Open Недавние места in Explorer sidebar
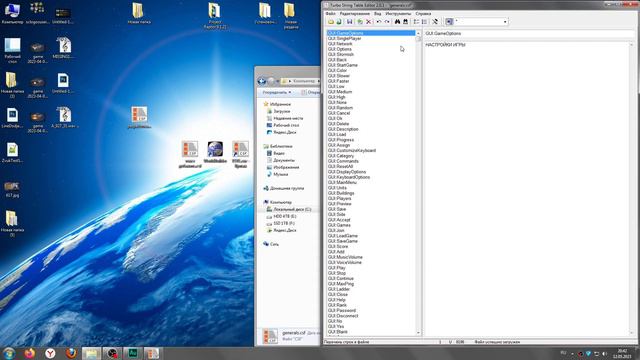This screenshot has width=640, height=360. (x=288, y=118)
